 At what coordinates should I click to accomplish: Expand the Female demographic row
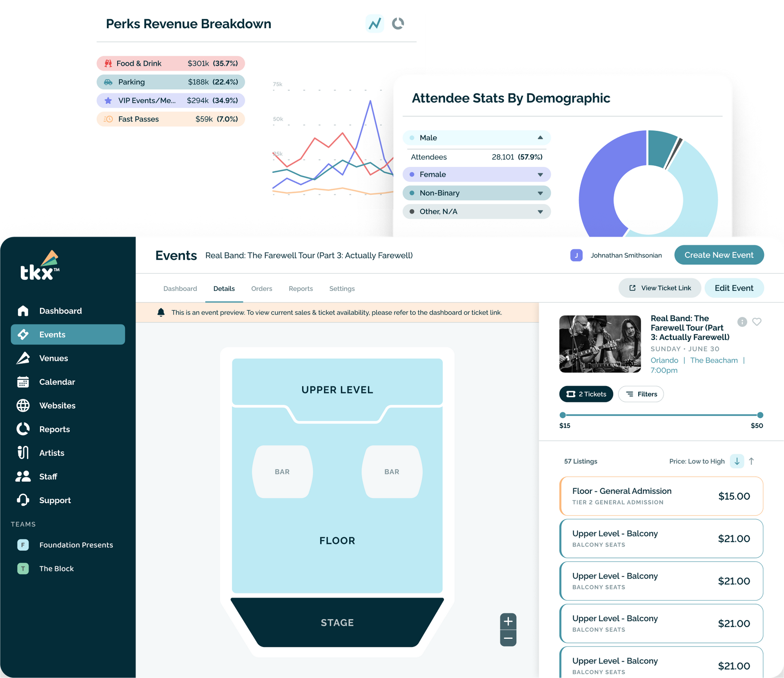pyautogui.click(x=540, y=174)
